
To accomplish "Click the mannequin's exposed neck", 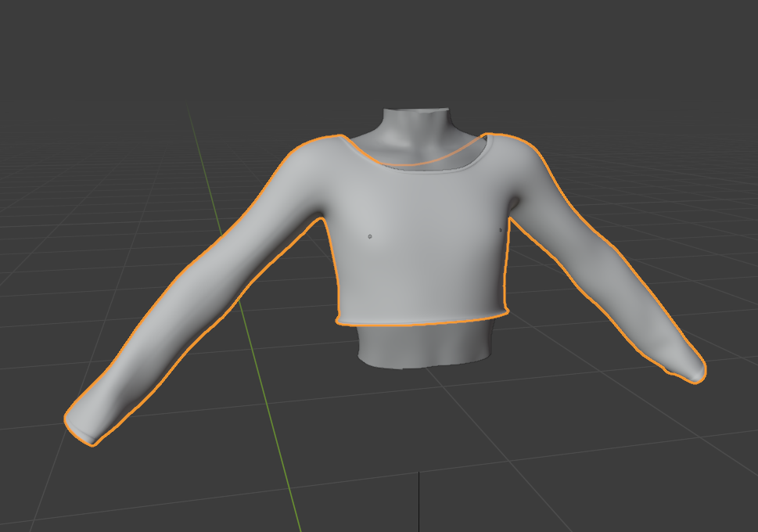I will coord(415,125).
